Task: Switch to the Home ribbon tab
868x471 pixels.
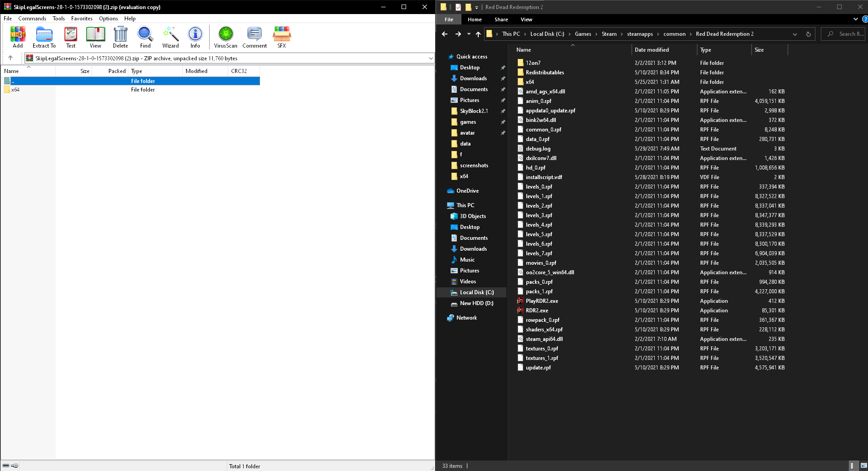Action: point(475,19)
